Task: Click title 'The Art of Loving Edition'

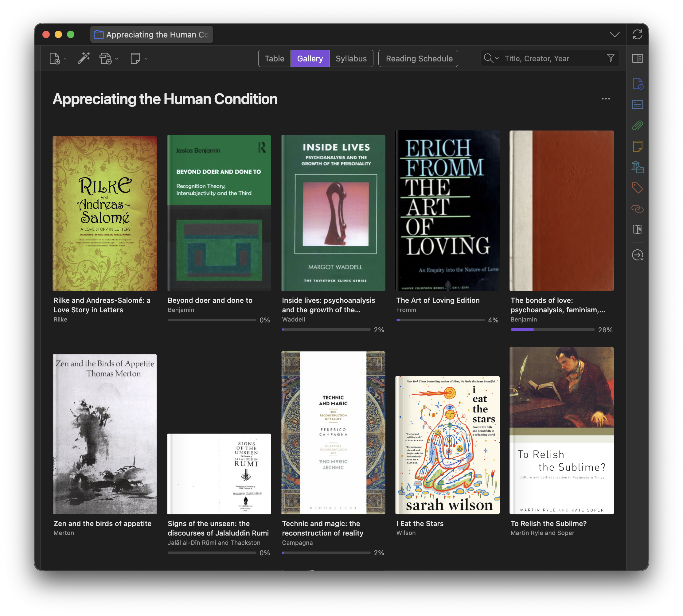Action: [x=438, y=300]
